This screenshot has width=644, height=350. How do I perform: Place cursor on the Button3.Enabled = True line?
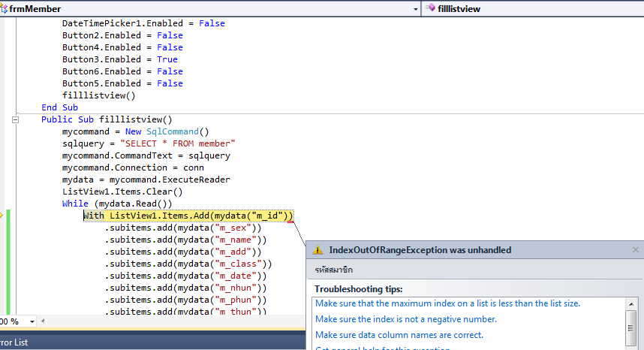(x=120, y=59)
